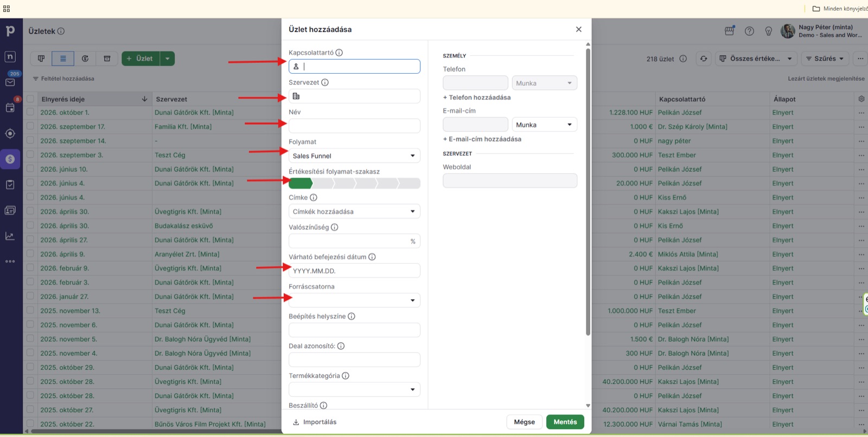The height and width of the screenshot is (437, 868).
Task: Click + E-mail-cím hozzáadása link
Action: click(482, 139)
